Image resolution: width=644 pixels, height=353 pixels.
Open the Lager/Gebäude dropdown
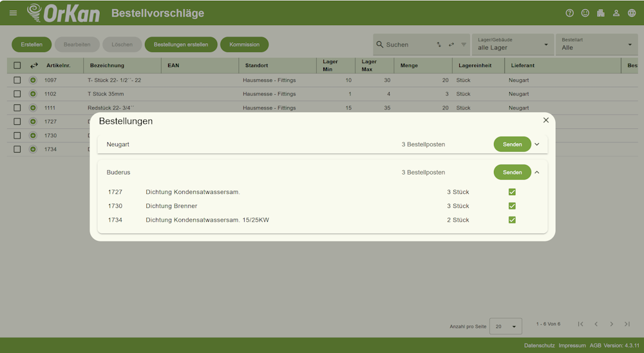coord(512,44)
